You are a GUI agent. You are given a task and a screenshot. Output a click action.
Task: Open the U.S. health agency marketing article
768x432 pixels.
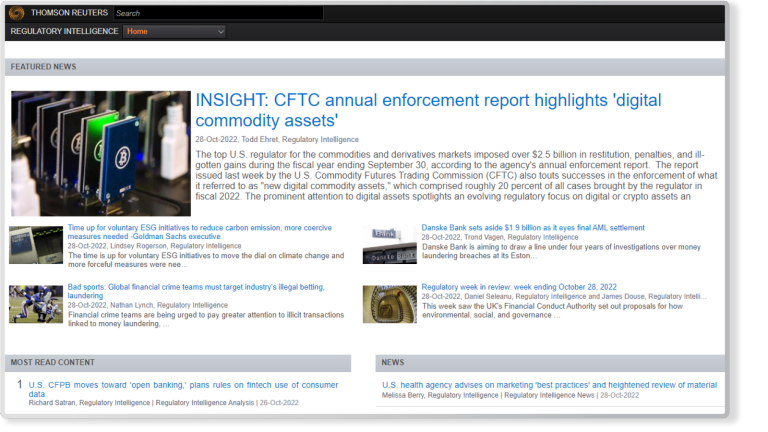click(x=549, y=385)
